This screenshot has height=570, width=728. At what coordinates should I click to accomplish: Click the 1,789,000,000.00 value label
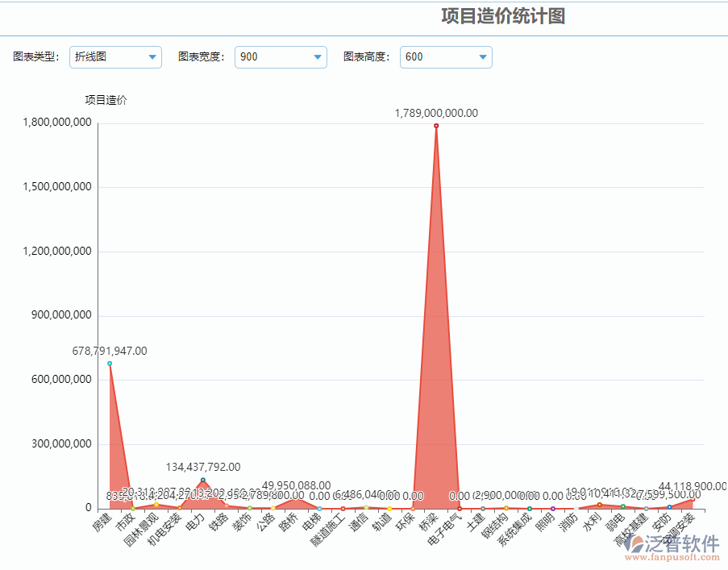point(436,114)
